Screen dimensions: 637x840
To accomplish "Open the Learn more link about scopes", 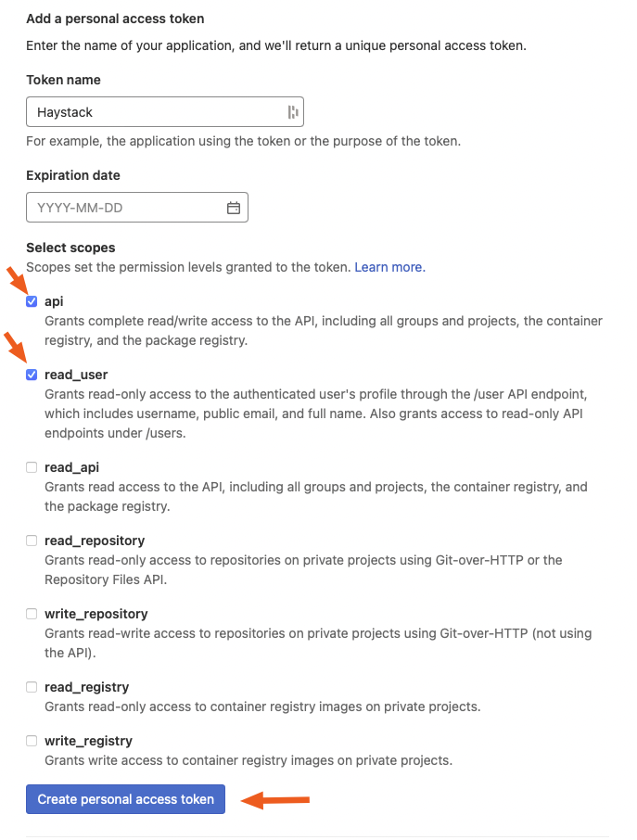I will pos(389,267).
